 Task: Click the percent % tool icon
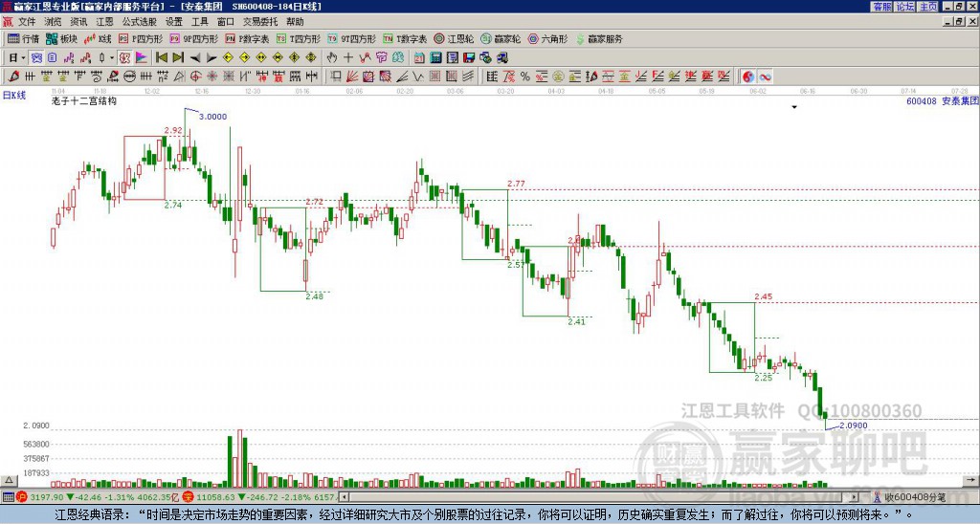pos(525,76)
